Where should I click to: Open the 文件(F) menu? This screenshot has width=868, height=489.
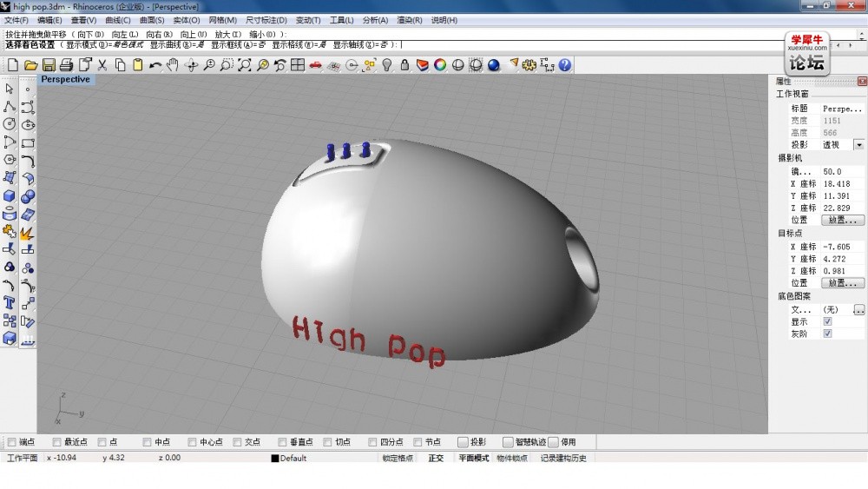[16, 20]
